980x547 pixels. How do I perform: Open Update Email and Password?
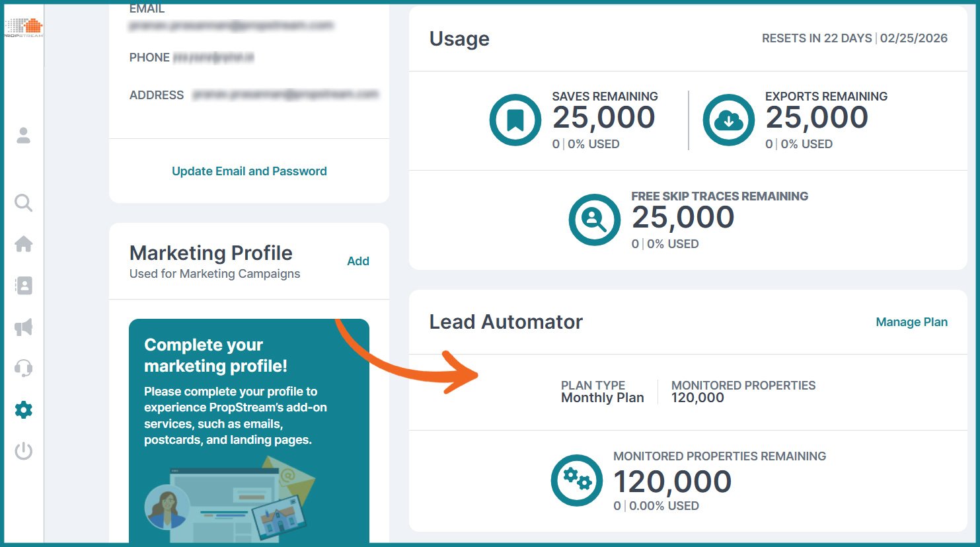248,171
